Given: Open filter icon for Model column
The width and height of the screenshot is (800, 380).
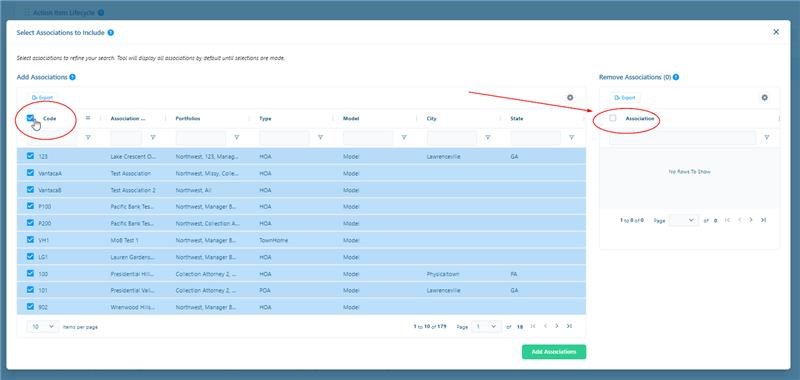Looking at the screenshot, I should click(404, 137).
